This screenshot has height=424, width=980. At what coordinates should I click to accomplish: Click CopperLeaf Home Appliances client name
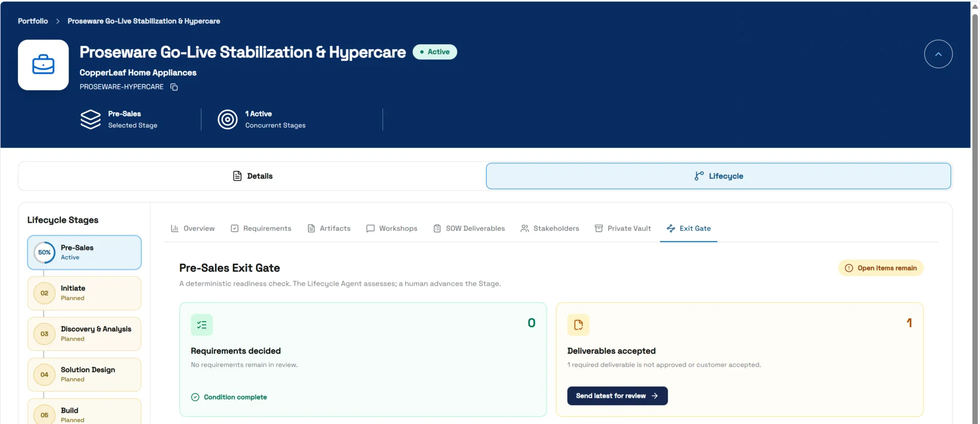pyautogui.click(x=138, y=73)
